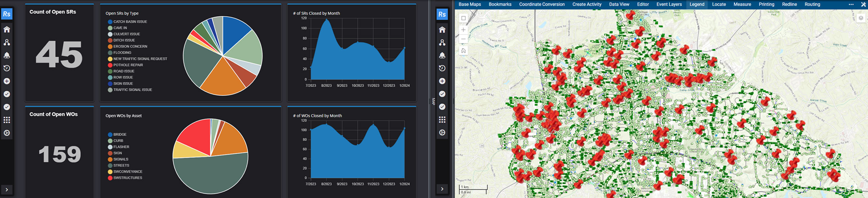The image size is (868, 198).
Task: Click Measure in the map toolbar
Action: (x=742, y=4)
